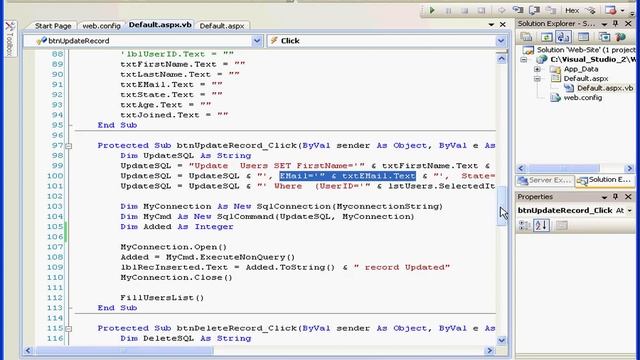
Task: Switch to the Default.aspx tab
Action: coord(222,26)
